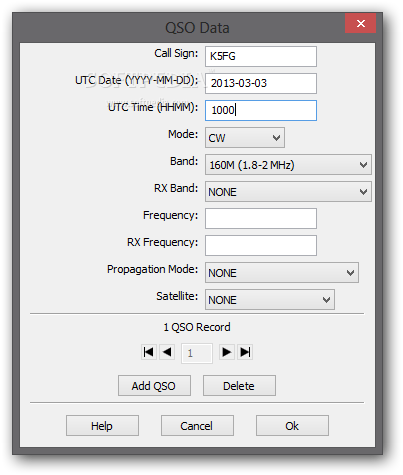The image size is (403, 475).
Task: Click the UTC Date field
Action: pyautogui.click(x=261, y=83)
